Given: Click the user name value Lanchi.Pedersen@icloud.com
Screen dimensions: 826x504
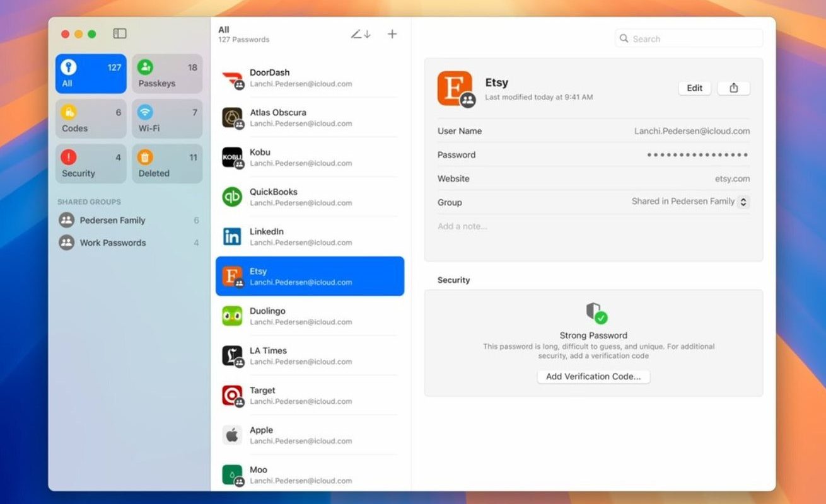Looking at the screenshot, I should (692, 131).
